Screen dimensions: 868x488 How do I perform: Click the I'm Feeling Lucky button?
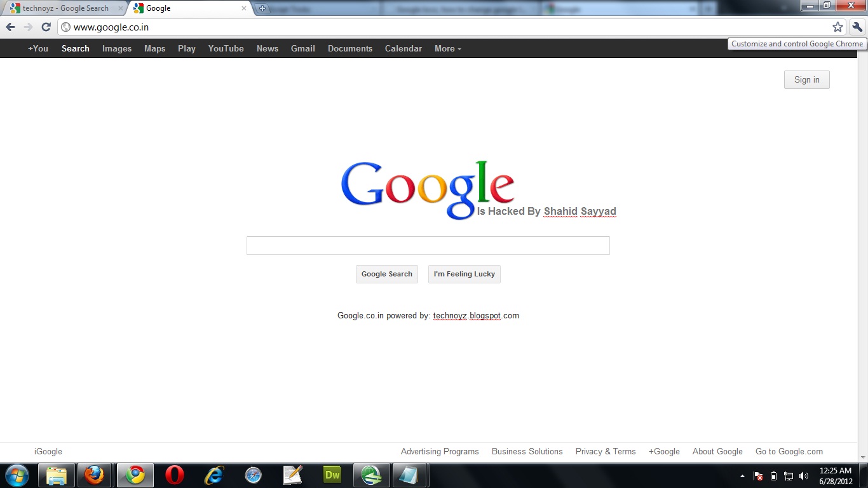pyautogui.click(x=464, y=274)
